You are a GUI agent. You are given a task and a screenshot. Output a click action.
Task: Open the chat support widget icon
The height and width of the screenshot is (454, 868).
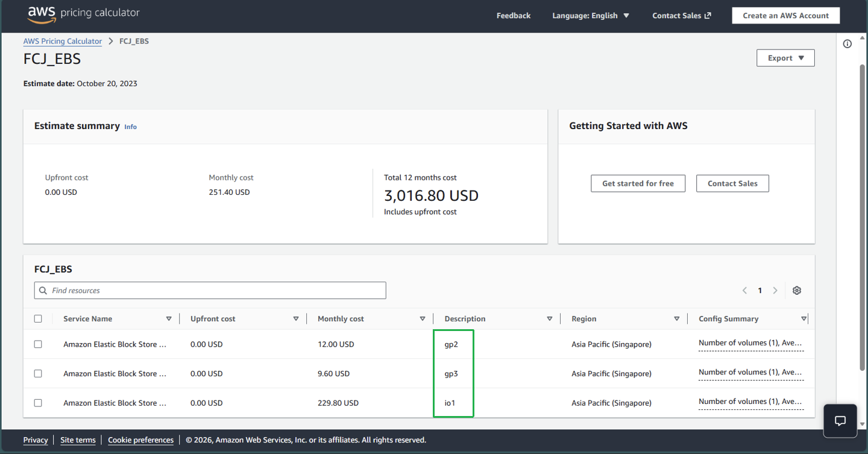840,421
